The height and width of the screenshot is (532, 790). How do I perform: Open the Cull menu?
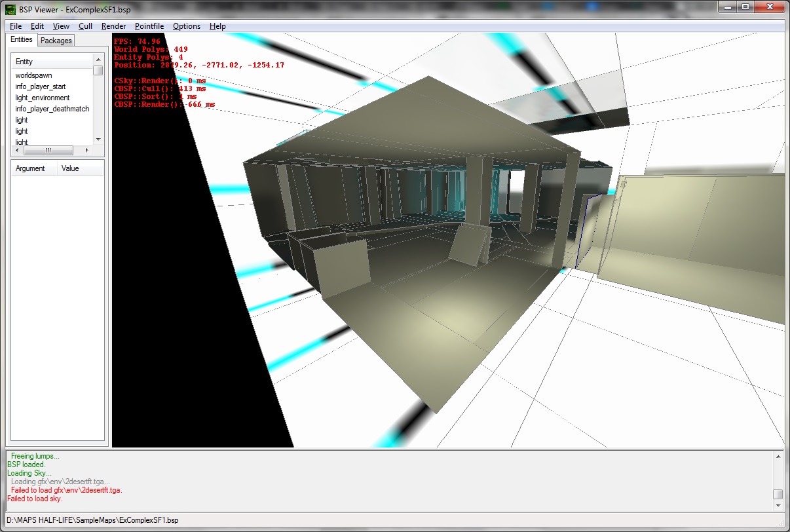point(85,26)
